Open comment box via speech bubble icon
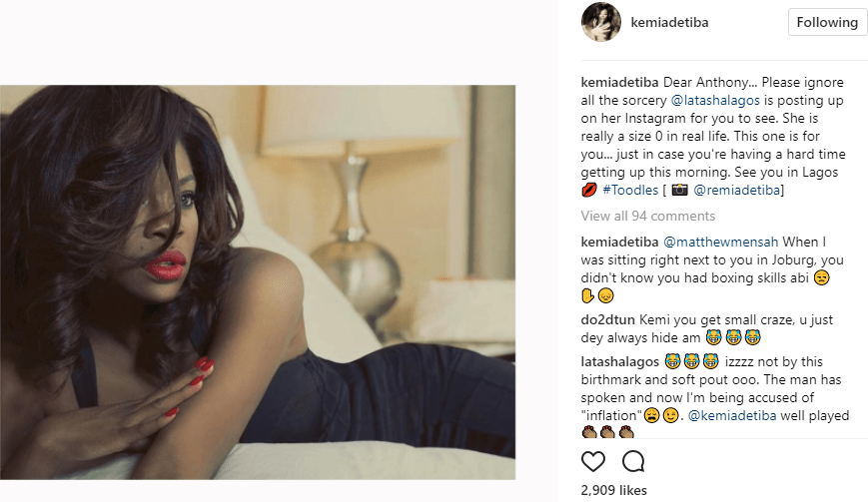868x502 pixels. click(633, 462)
